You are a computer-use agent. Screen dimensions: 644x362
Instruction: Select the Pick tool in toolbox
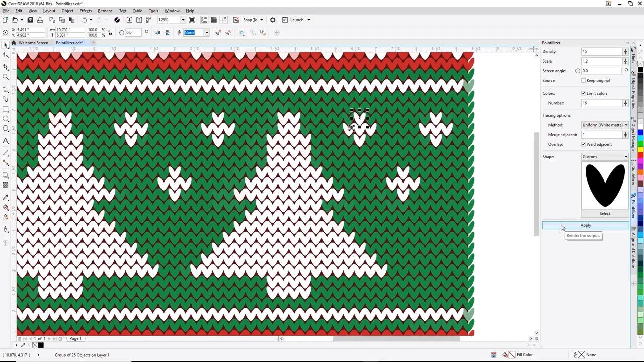point(6,45)
